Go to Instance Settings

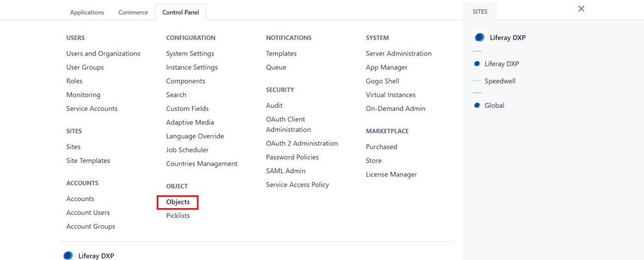192,67
